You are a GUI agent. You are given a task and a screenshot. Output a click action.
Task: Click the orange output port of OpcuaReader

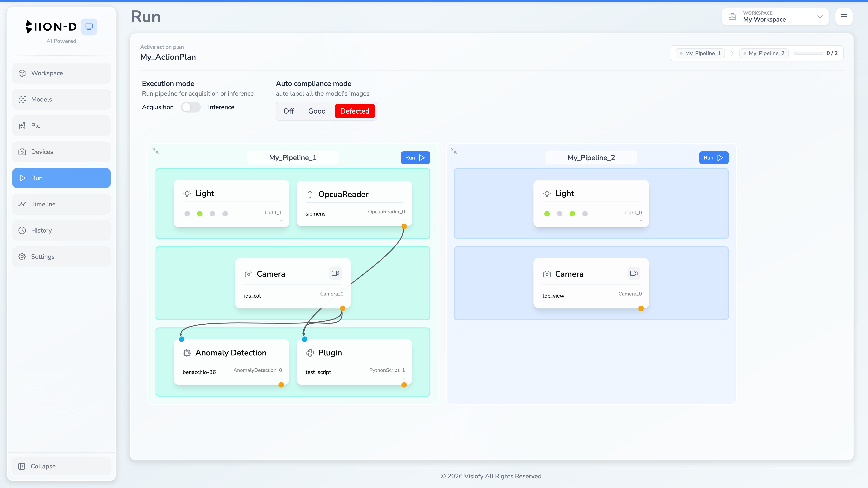pos(404,226)
